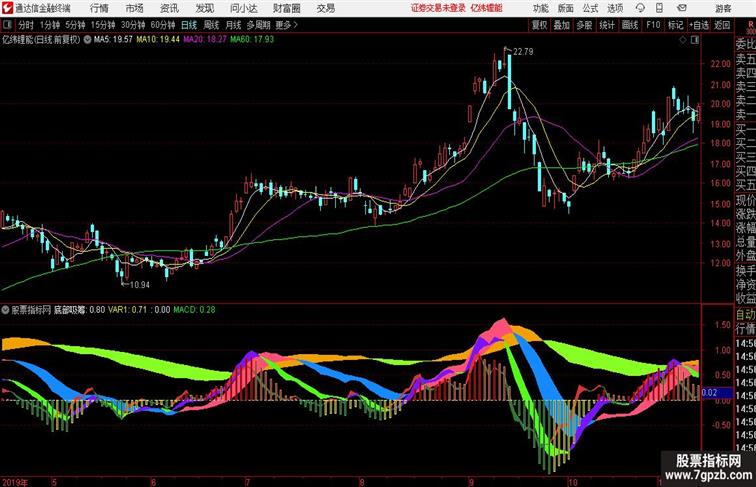Click the 22.00 price axis label
Viewport: 756px width, 487px height.
click(x=721, y=64)
